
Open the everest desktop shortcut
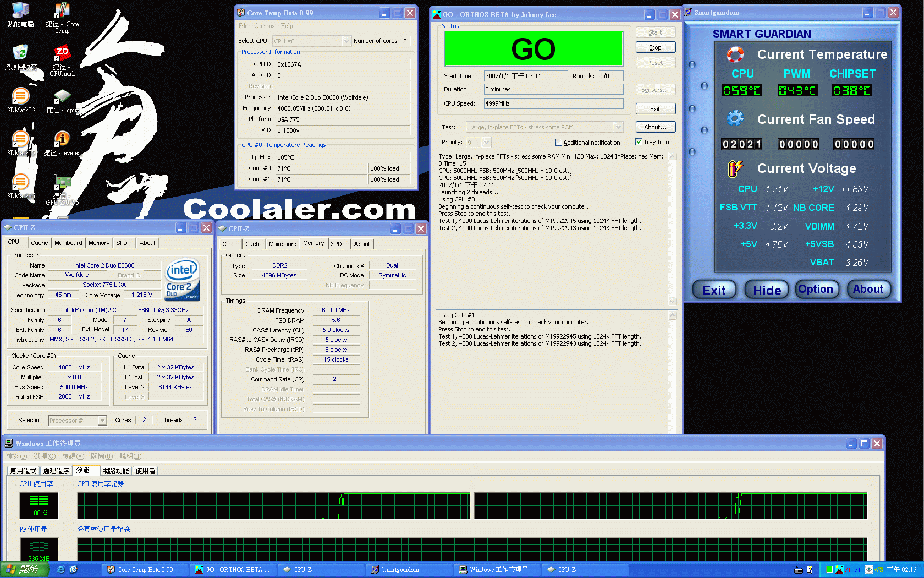coord(62,143)
